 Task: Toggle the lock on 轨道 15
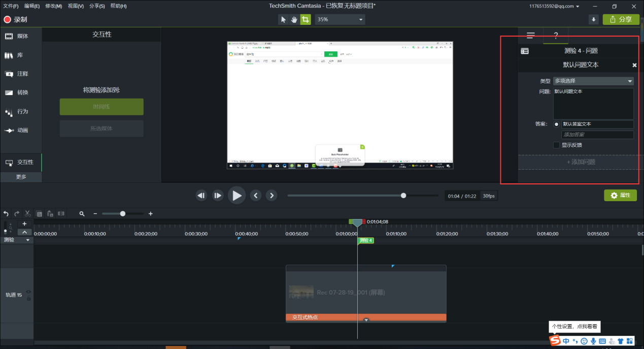point(28,299)
